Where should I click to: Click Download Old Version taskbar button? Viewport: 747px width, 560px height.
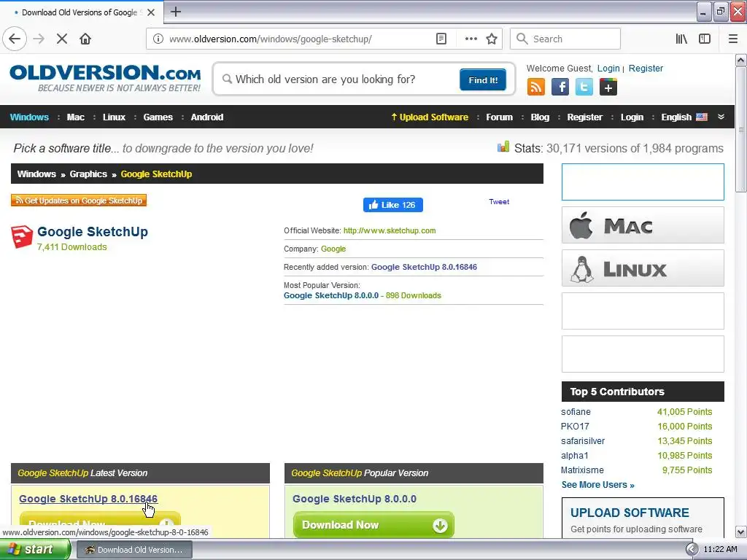coord(134,550)
